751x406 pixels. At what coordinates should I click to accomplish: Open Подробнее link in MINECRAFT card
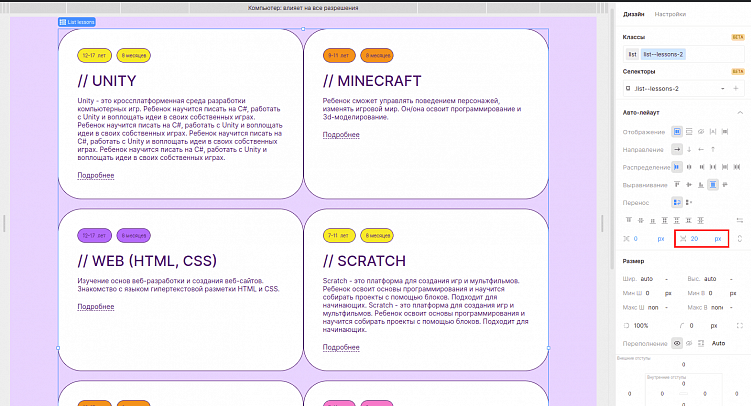pos(341,135)
